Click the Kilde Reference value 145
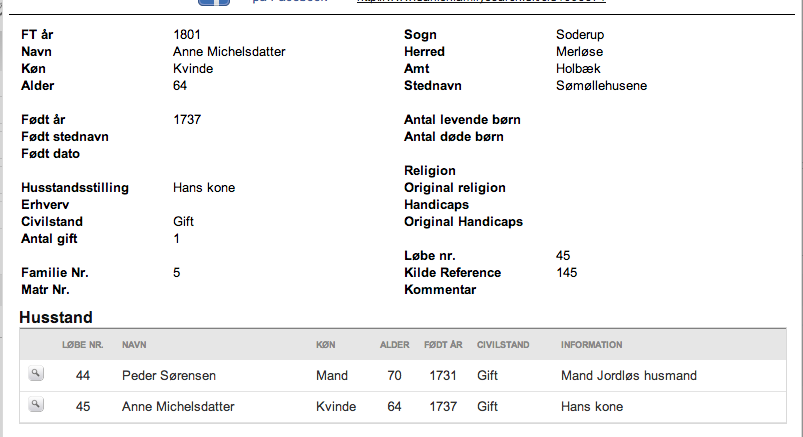The image size is (803, 437). point(566,273)
